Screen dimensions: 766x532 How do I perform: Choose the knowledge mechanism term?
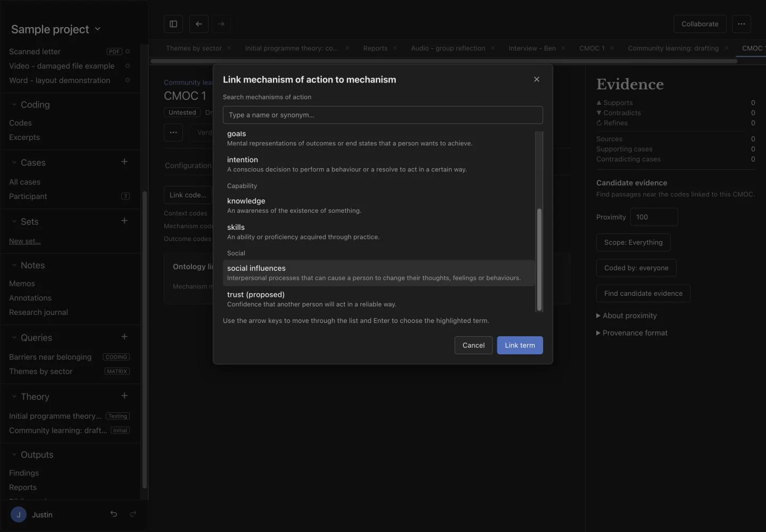(379, 205)
